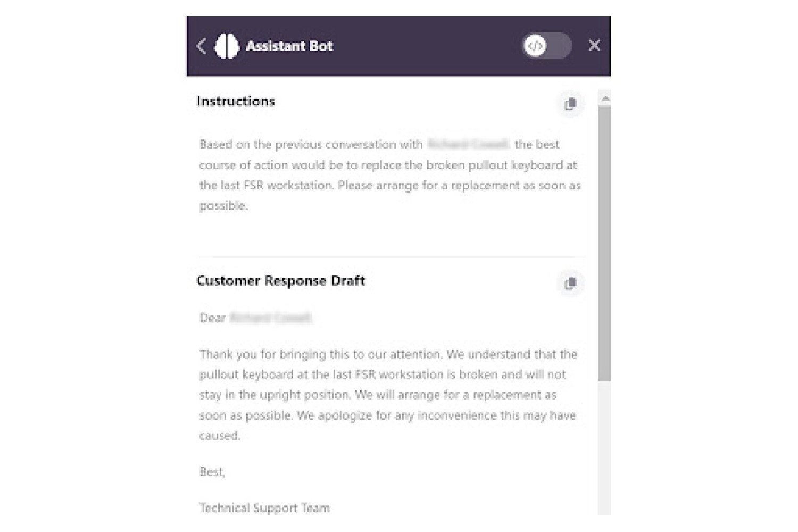Click the Best, closing line
798x532 pixels.
click(212, 472)
